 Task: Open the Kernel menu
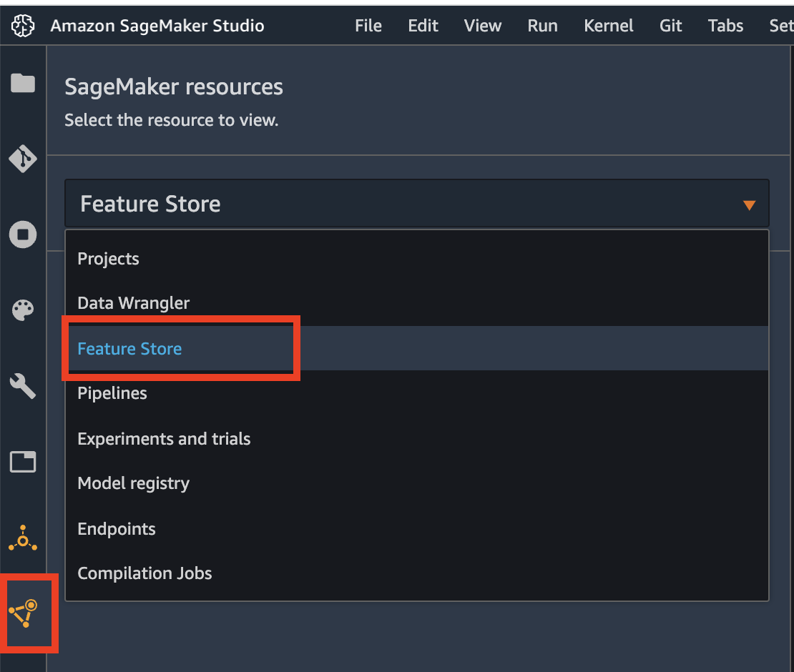(608, 26)
